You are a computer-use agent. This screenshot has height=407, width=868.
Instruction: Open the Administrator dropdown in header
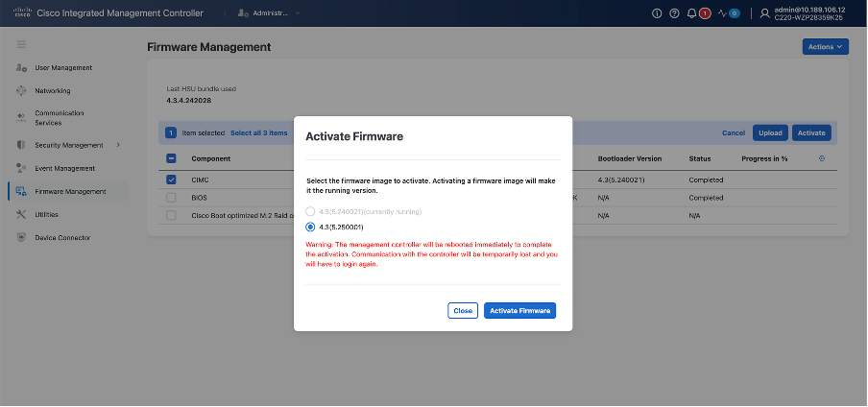tap(269, 13)
